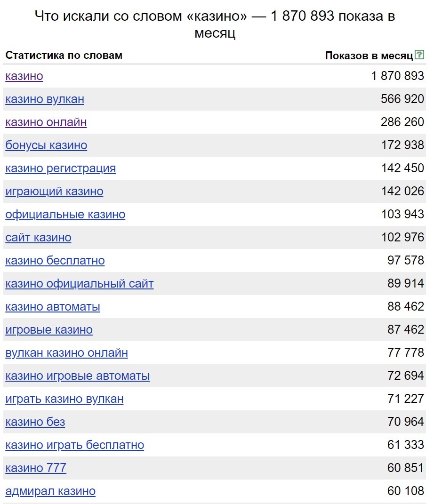Screen dimensions: 434x504
Task: Open the «казино игровые автоматы» link
Action: 78,376
